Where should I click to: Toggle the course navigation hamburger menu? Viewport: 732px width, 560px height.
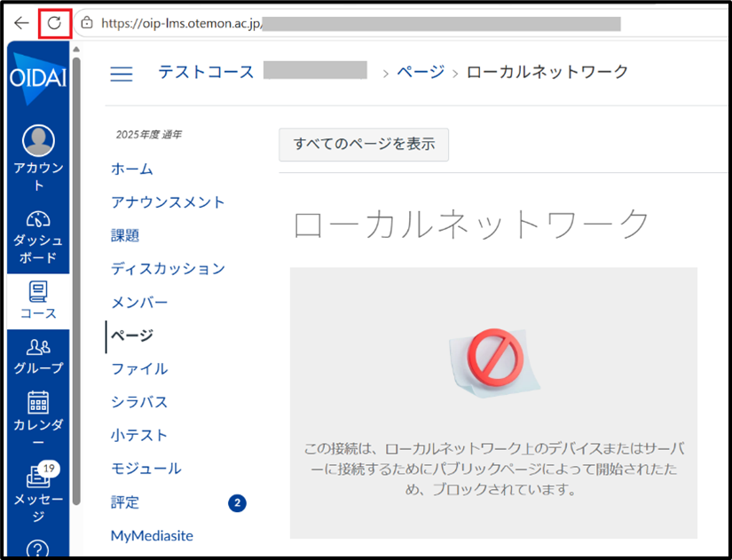[x=122, y=74]
